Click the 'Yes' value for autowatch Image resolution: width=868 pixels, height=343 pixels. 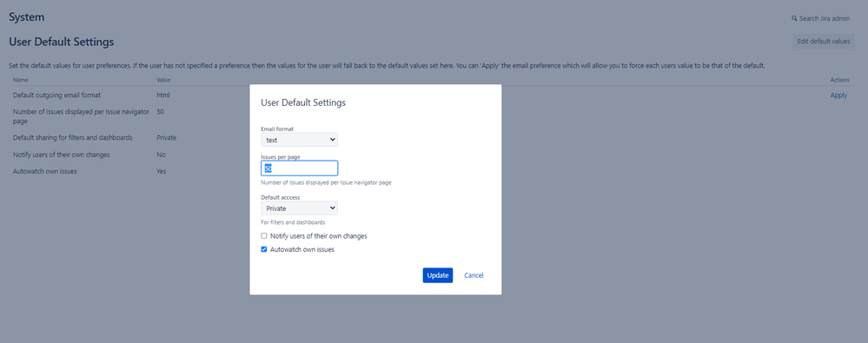(x=161, y=172)
